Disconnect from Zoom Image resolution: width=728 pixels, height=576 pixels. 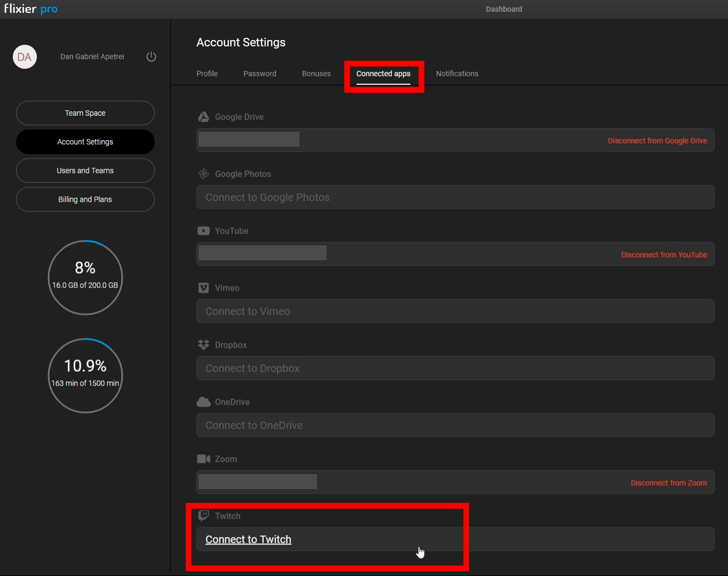pyautogui.click(x=669, y=483)
